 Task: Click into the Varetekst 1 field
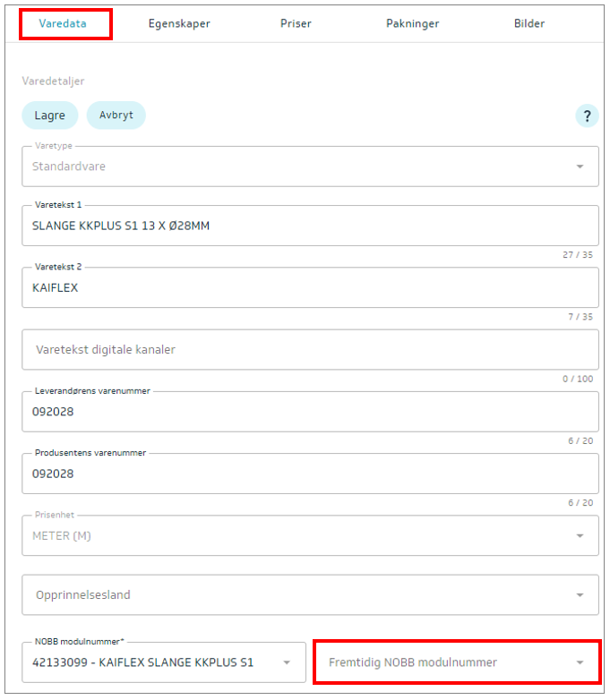(310, 226)
